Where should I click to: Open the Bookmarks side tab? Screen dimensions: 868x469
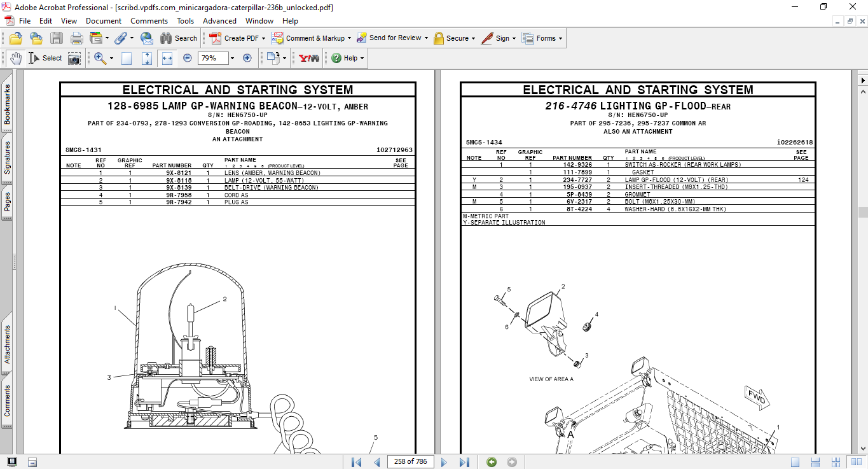point(8,104)
